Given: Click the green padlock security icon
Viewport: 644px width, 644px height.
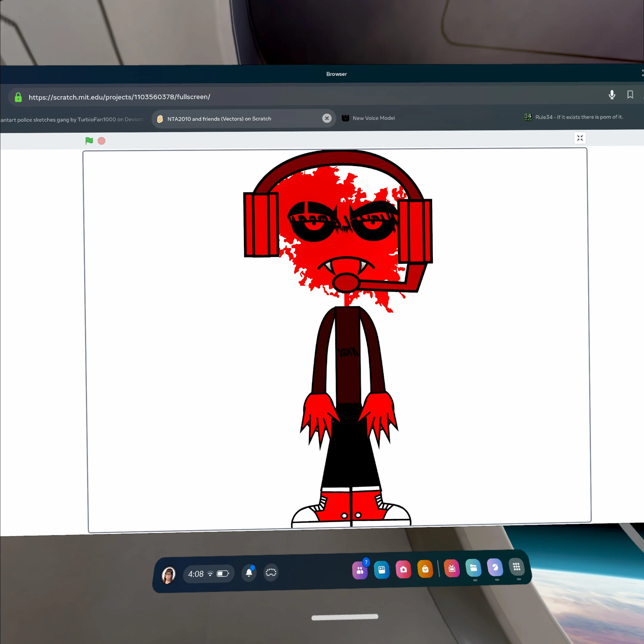Looking at the screenshot, I should click(18, 97).
